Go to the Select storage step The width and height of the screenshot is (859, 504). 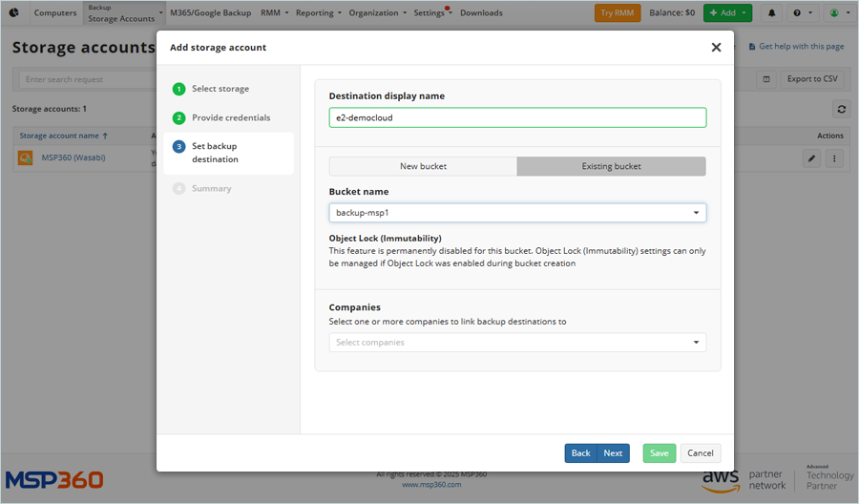tap(220, 89)
